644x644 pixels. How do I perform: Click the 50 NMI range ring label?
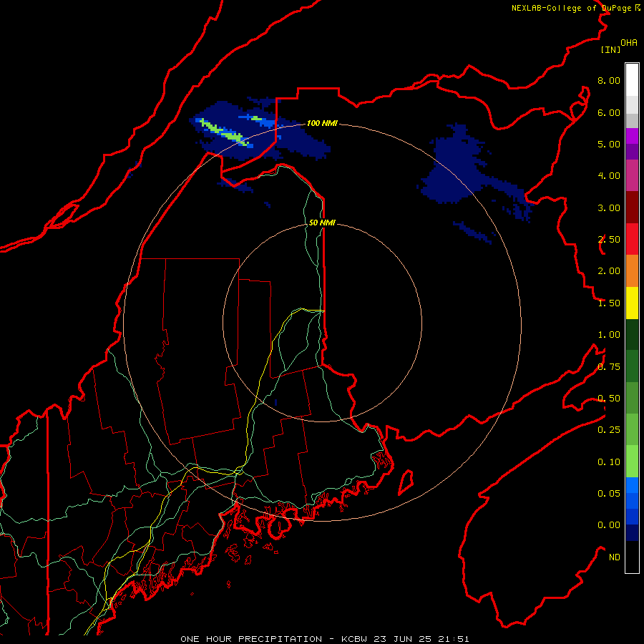tap(322, 223)
